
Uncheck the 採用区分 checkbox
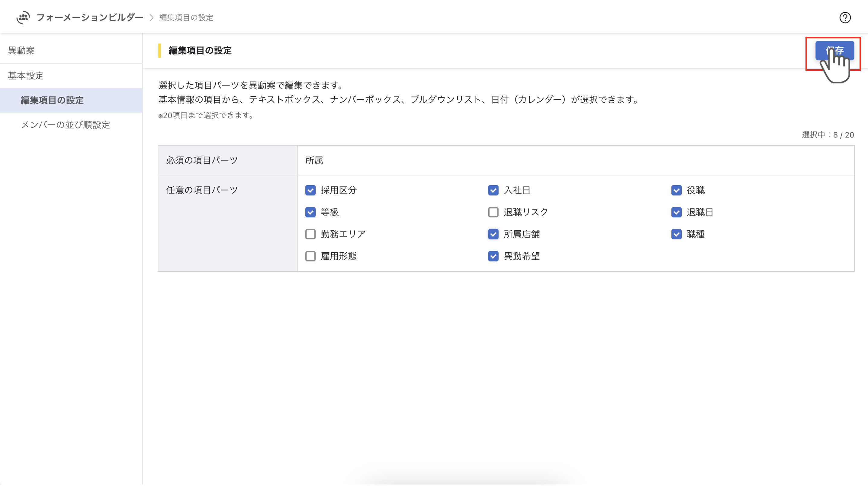(x=310, y=190)
